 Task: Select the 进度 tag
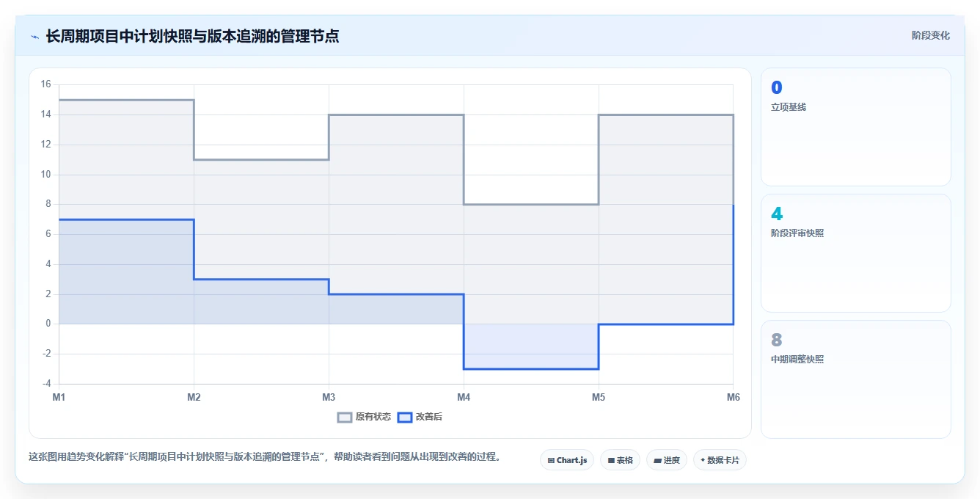666,460
